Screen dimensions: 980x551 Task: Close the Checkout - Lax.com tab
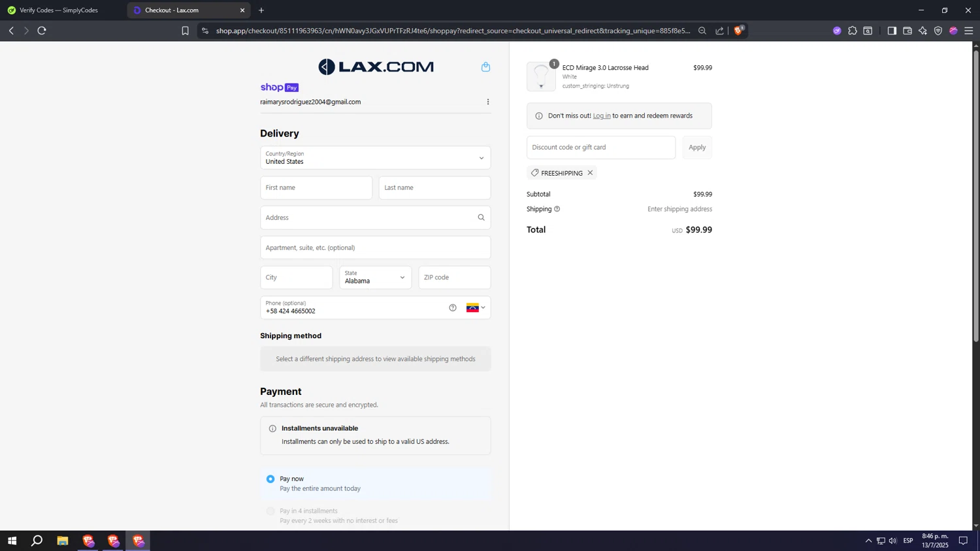pyautogui.click(x=242, y=10)
